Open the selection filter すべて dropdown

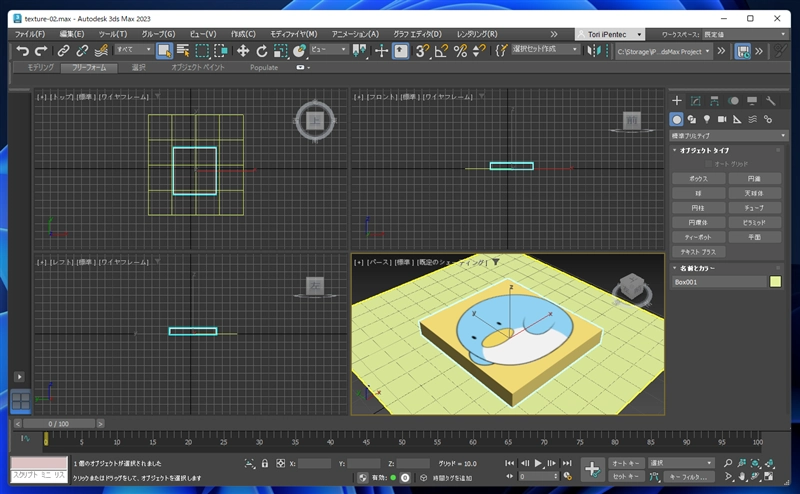tap(134, 50)
